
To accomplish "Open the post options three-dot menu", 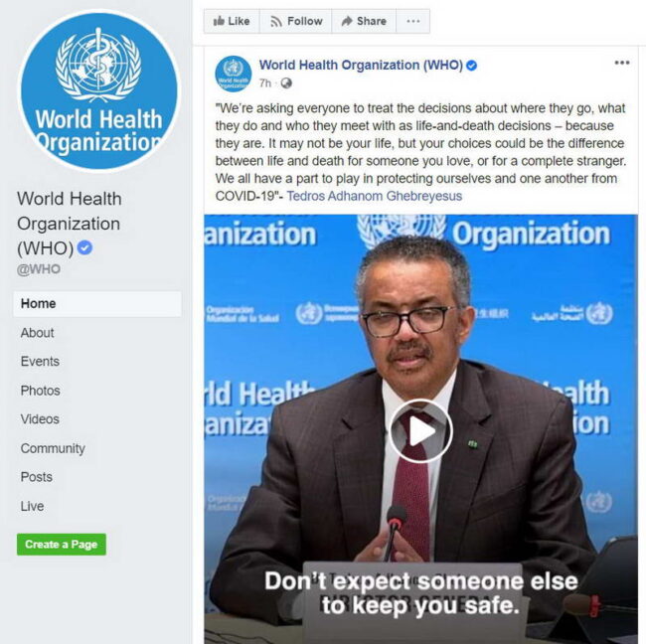I will point(622,63).
